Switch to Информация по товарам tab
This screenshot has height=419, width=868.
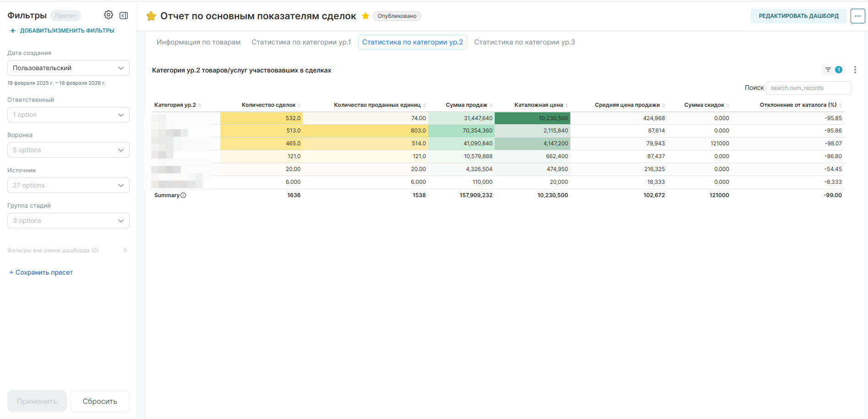198,42
